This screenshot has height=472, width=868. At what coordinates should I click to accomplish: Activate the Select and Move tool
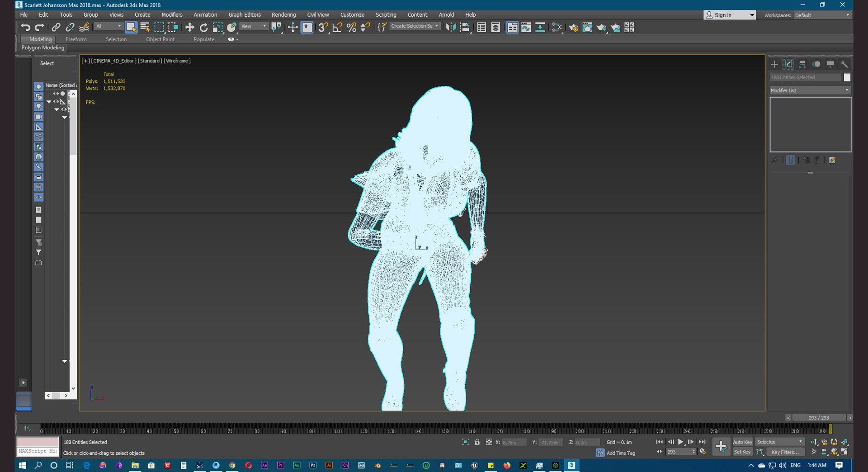(189, 28)
